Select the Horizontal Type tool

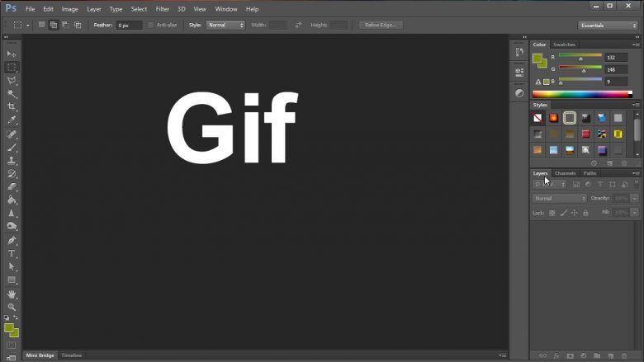[x=12, y=253]
